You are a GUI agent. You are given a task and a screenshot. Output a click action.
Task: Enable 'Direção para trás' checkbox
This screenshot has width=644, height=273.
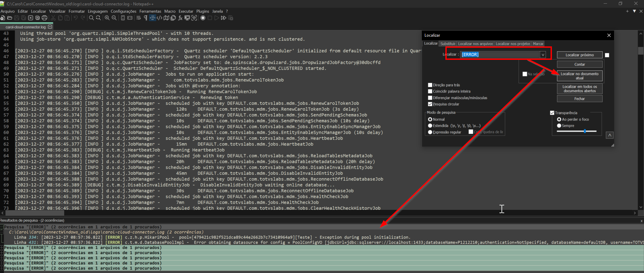(430, 85)
